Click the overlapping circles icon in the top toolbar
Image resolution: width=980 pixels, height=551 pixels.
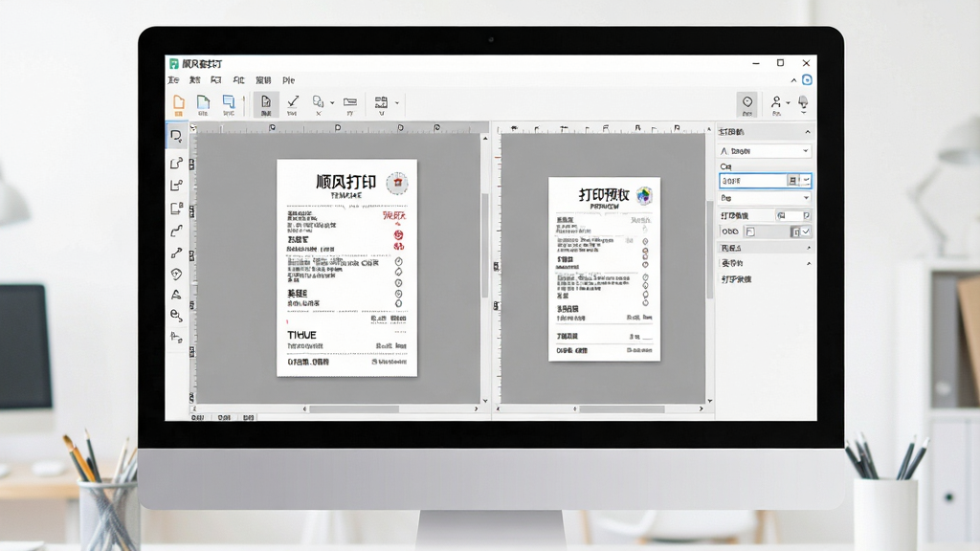[x=318, y=101]
